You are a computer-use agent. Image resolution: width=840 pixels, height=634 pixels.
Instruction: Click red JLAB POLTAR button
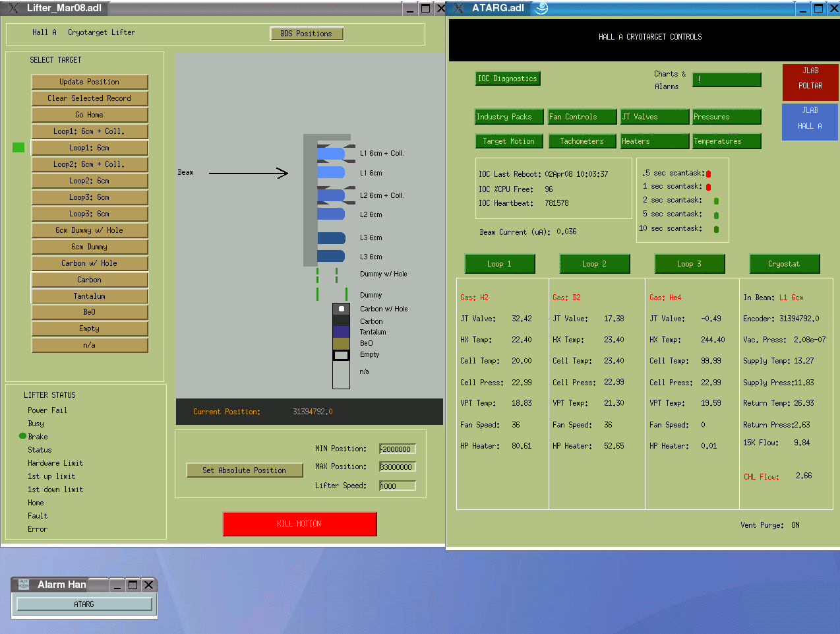[810, 82]
